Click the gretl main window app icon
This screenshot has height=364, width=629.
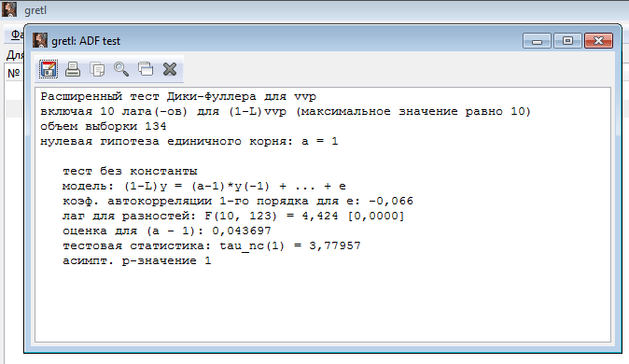point(9,9)
